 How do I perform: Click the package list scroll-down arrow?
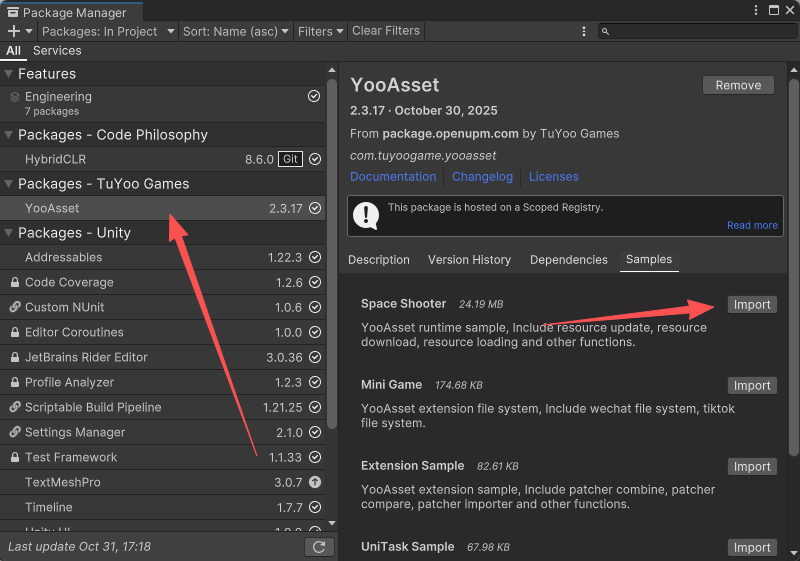tap(332, 523)
